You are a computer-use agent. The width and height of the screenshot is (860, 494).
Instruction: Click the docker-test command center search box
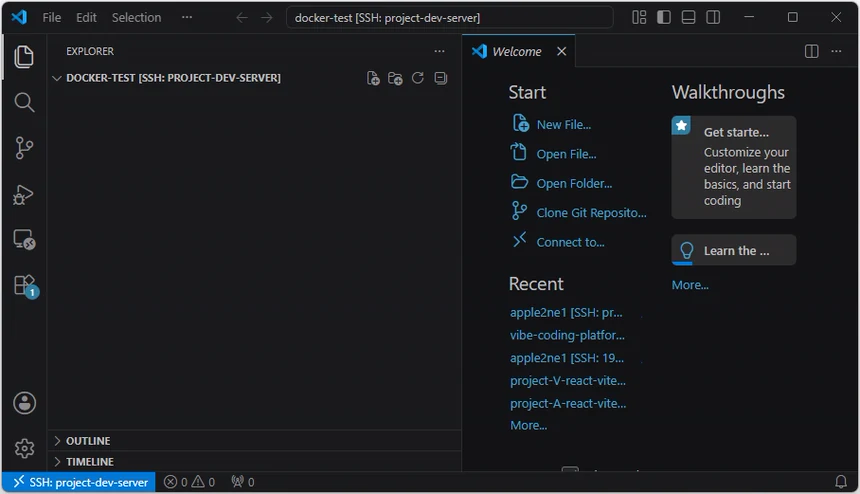tap(449, 18)
